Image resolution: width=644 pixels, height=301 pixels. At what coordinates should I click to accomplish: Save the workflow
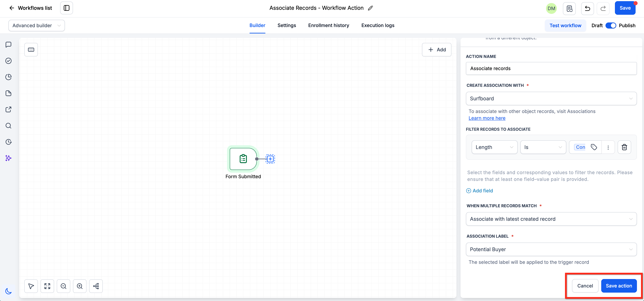(x=625, y=8)
